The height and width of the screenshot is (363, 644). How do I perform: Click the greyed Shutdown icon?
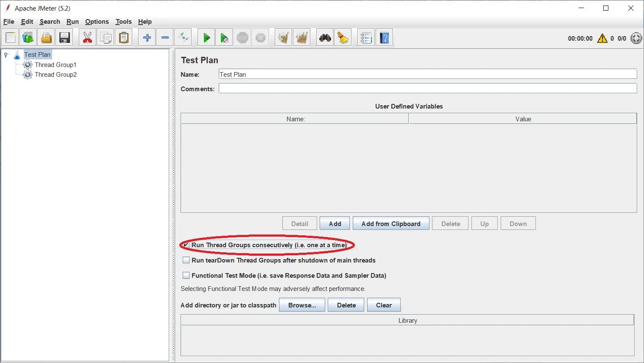click(261, 38)
